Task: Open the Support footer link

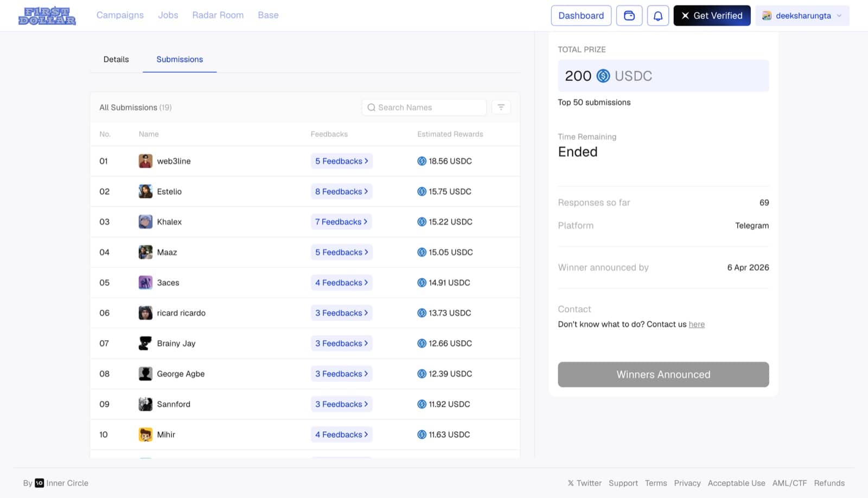Action: (x=623, y=483)
